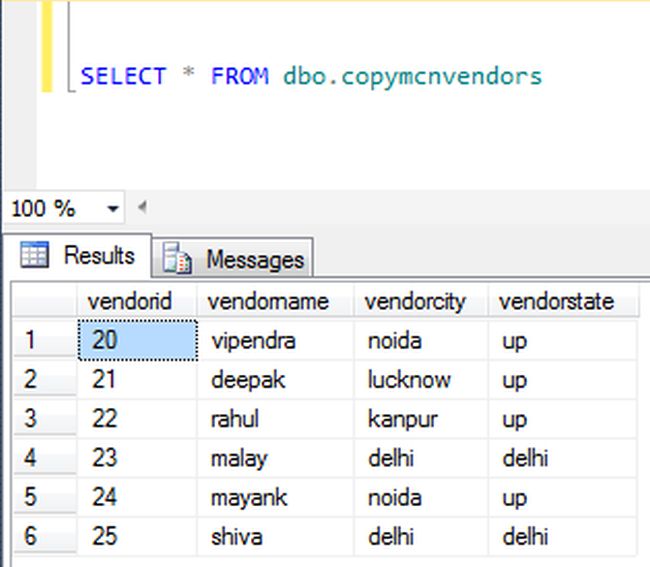Click the cell containing rahul
This screenshot has height=567, width=650.
point(276,419)
